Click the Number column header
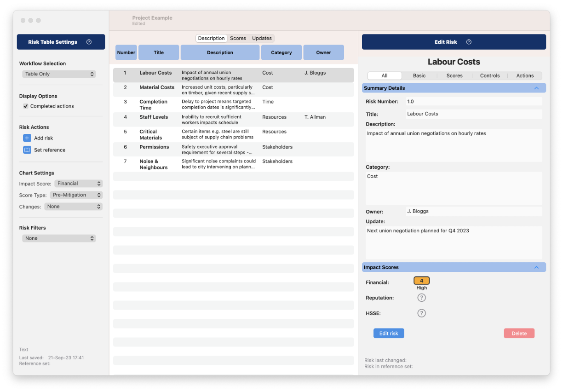This screenshot has height=392, width=563. 126,52
